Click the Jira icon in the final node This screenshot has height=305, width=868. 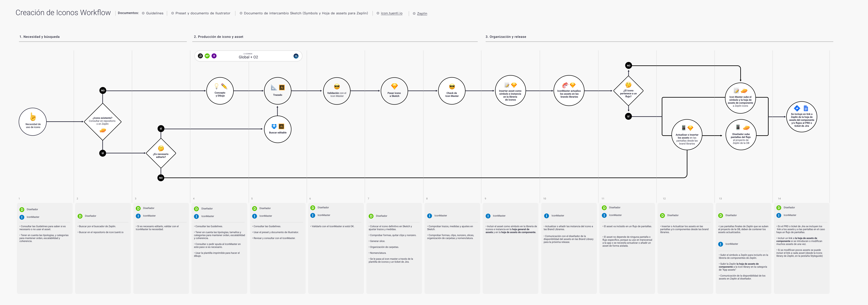[797, 108]
